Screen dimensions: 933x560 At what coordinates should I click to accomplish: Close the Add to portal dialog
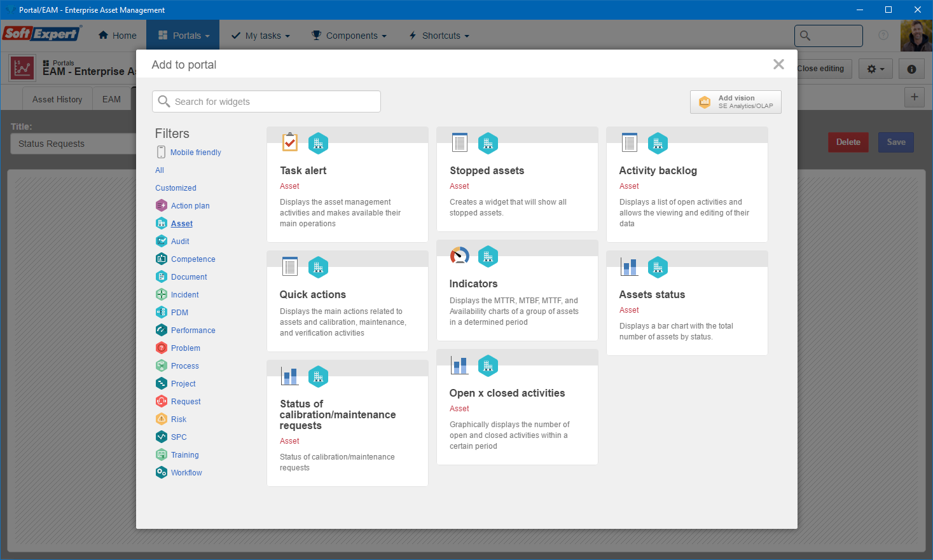click(x=778, y=64)
